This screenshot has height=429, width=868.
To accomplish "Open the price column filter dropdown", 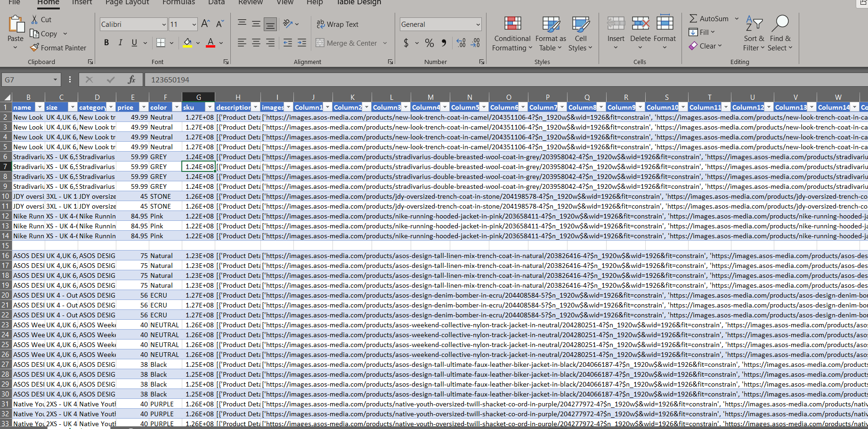I will [144, 107].
